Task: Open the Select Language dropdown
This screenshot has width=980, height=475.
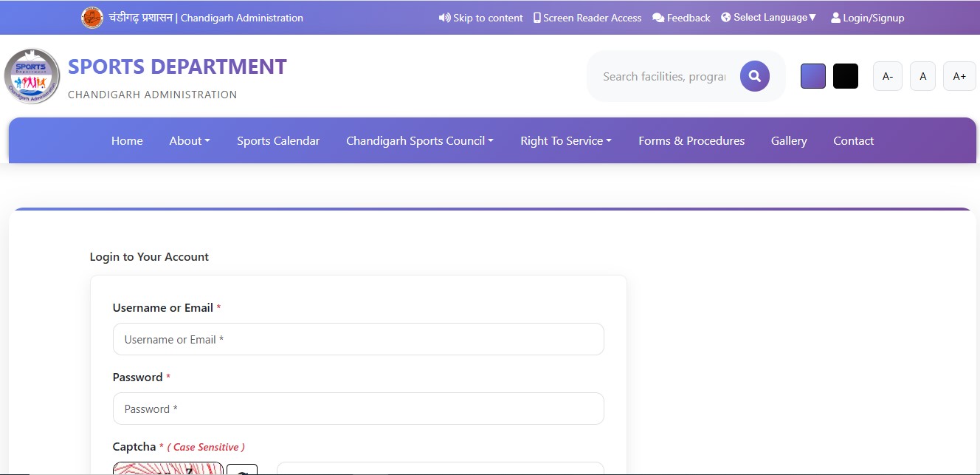Action: coord(769,18)
